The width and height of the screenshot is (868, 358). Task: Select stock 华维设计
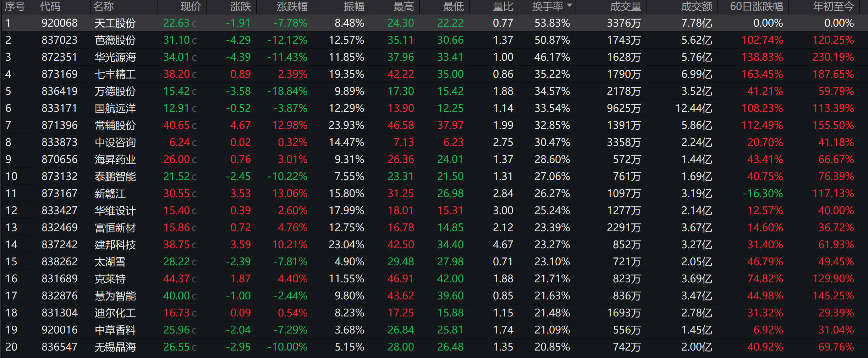click(115, 211)
